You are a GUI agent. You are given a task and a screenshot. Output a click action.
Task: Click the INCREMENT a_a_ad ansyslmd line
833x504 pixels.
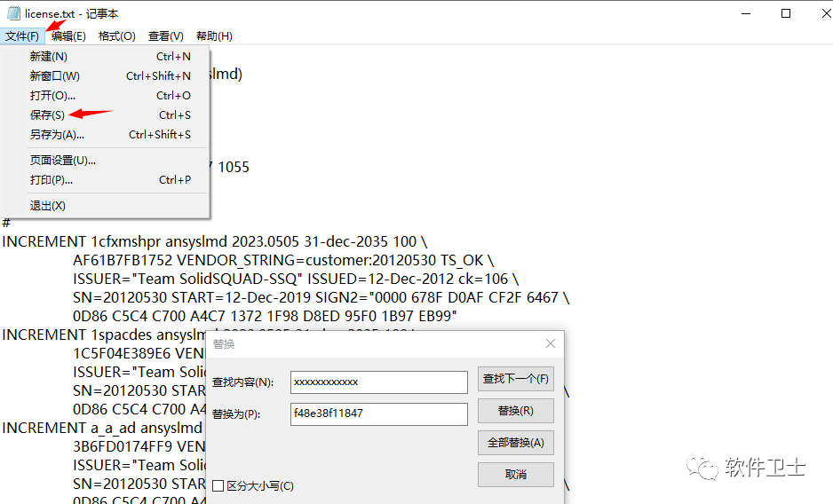pos(102,428)
